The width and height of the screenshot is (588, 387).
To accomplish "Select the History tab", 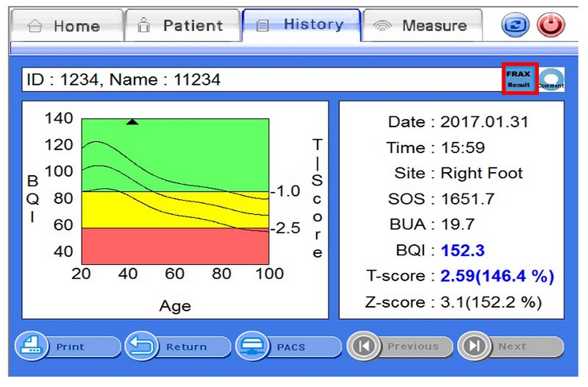I will 302,25.
